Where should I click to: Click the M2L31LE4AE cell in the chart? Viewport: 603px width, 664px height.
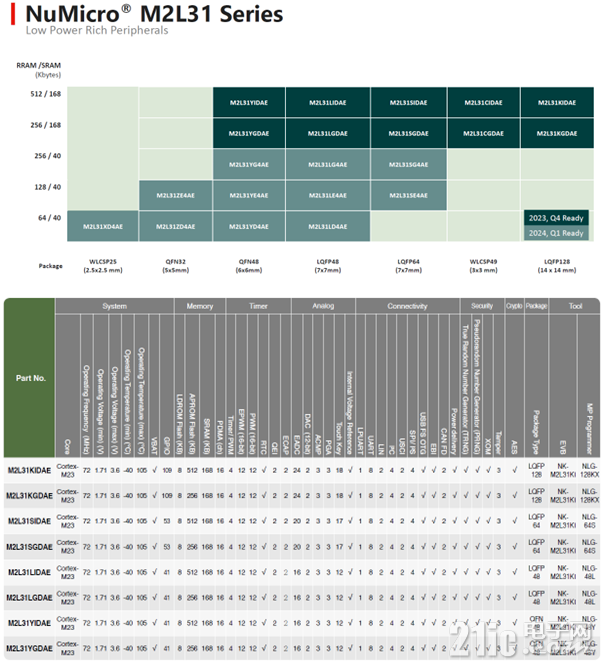pyautogui.click(x=328, y=195)
